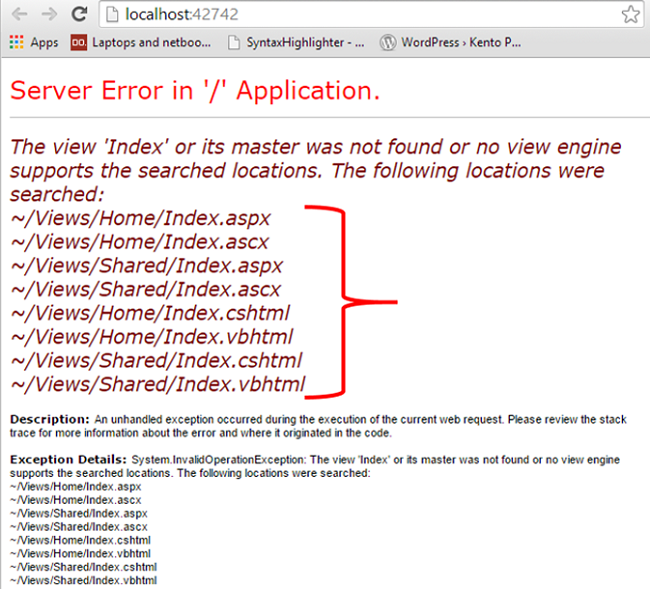Click small '~/Views/Shared/Index.vbhtml' in exception details

[x=83, y=580]
